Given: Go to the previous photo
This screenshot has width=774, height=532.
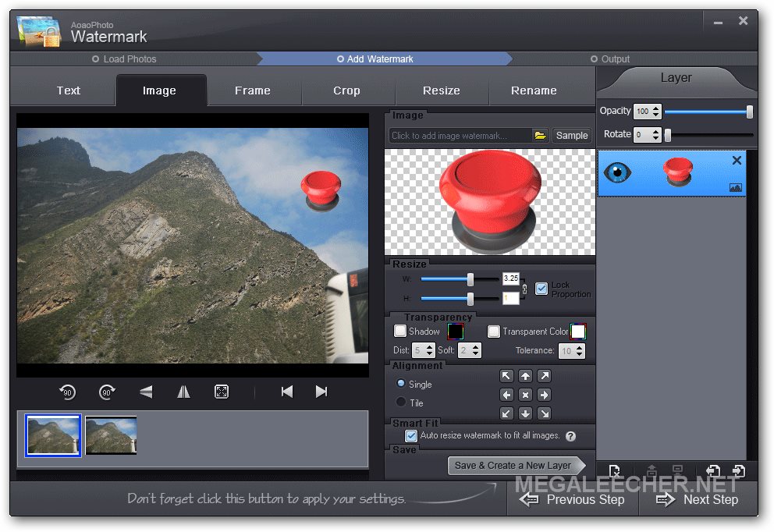Looking at the screenshot, I should pyautogui.click(x=287, y=392).
